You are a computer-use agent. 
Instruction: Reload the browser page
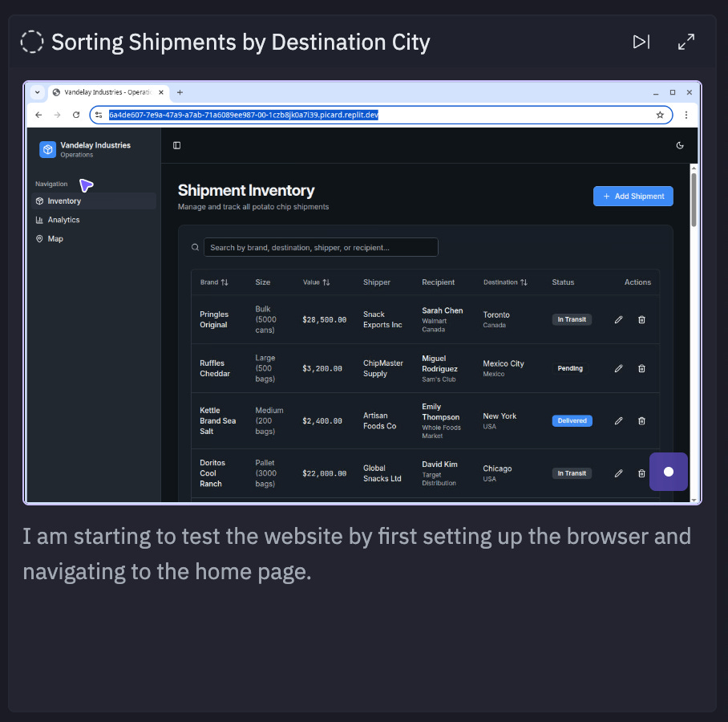[x=76, y=115]
